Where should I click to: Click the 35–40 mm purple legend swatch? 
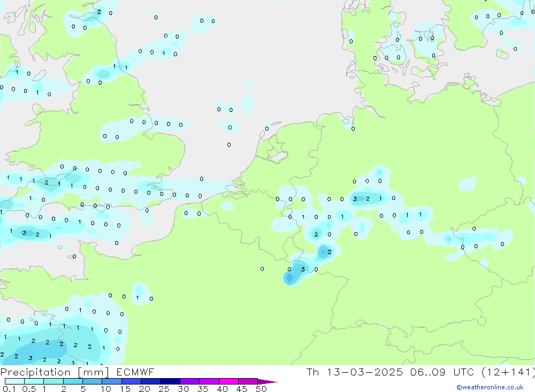[209, 381]
